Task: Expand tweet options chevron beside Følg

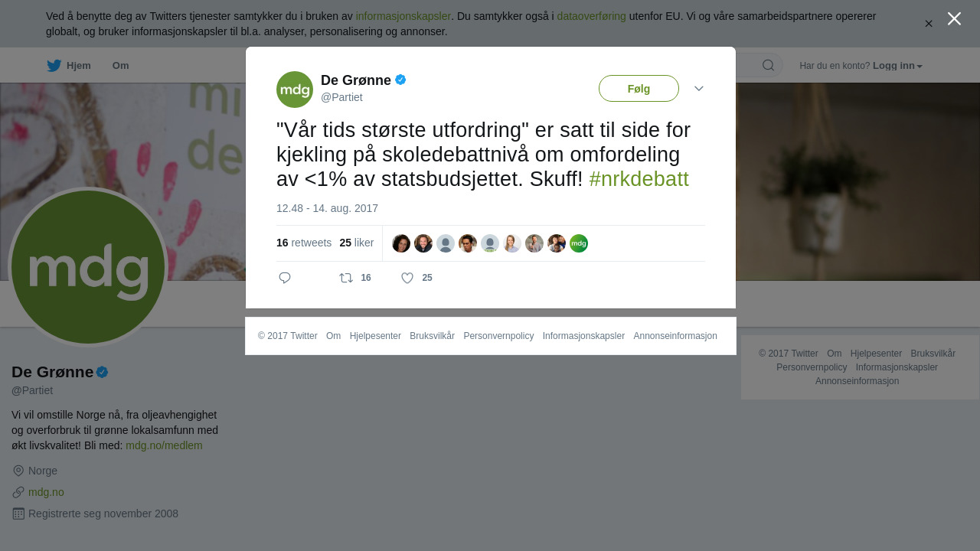Action: (699, 89)
